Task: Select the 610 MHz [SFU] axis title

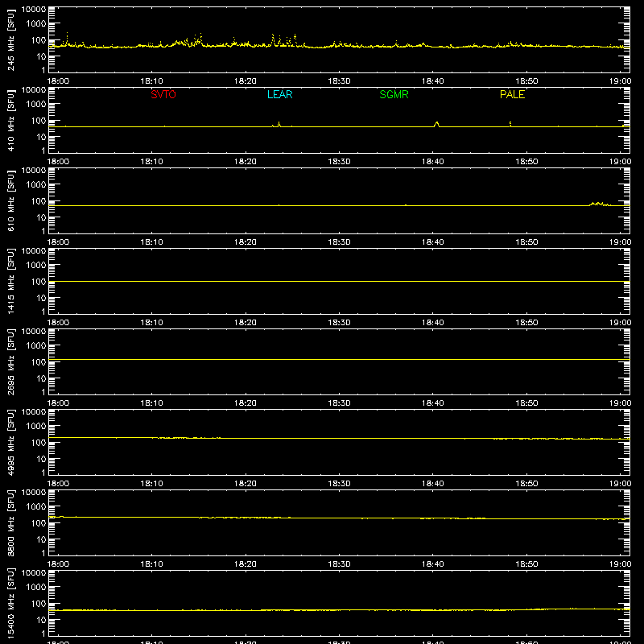Action: 11,200
